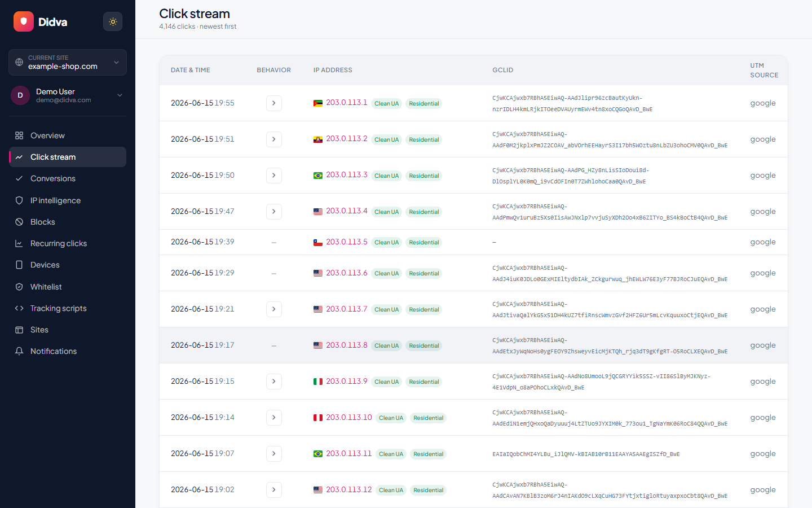The height and width of the screenshot is (508, 812).
Task: Open IP address 203.0.113.8
Action: pyautogui.click(x=346, y=345)
